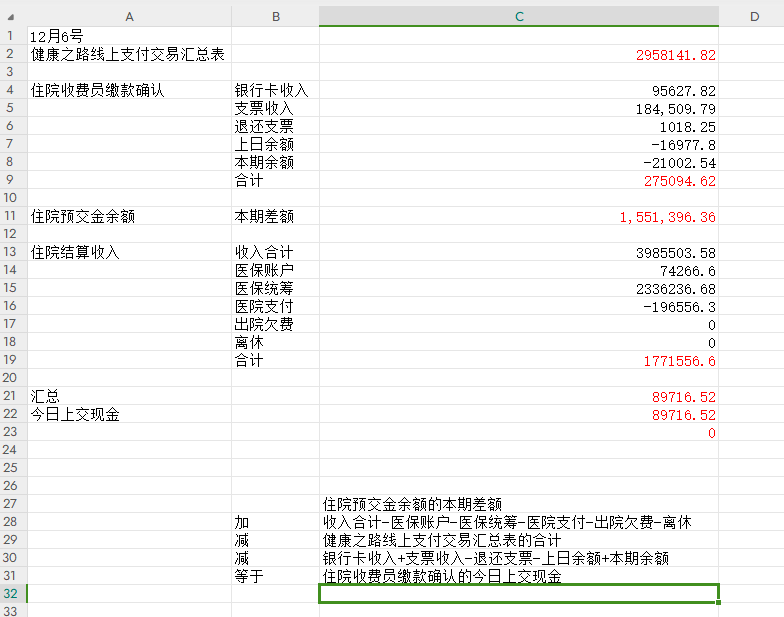The image size is (784, 617).
Task: Click red 0 in row 23
Action: (712, 432)
